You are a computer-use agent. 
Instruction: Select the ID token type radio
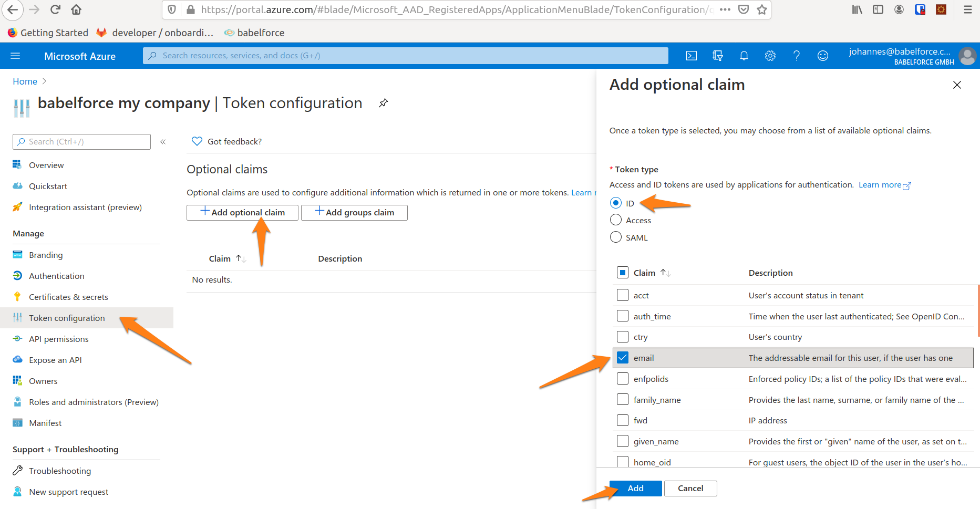tap(616, 203)
